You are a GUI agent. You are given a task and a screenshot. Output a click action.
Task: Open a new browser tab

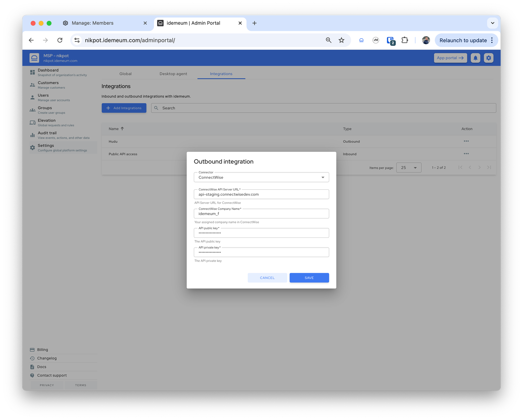click(x=254, y=23)
